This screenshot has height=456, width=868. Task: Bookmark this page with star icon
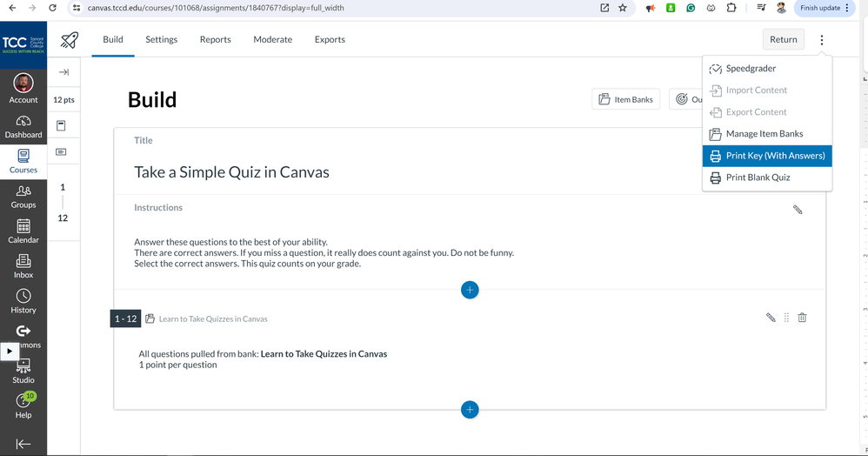click(x=623, y=8)
